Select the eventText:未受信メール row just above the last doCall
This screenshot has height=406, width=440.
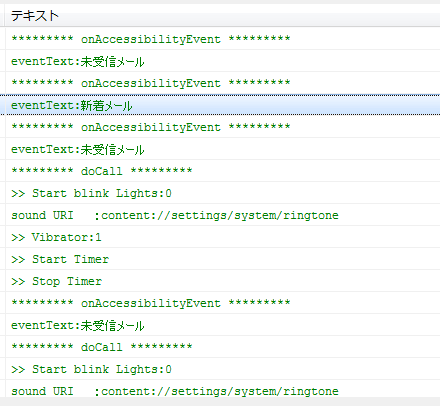[223, 325]
